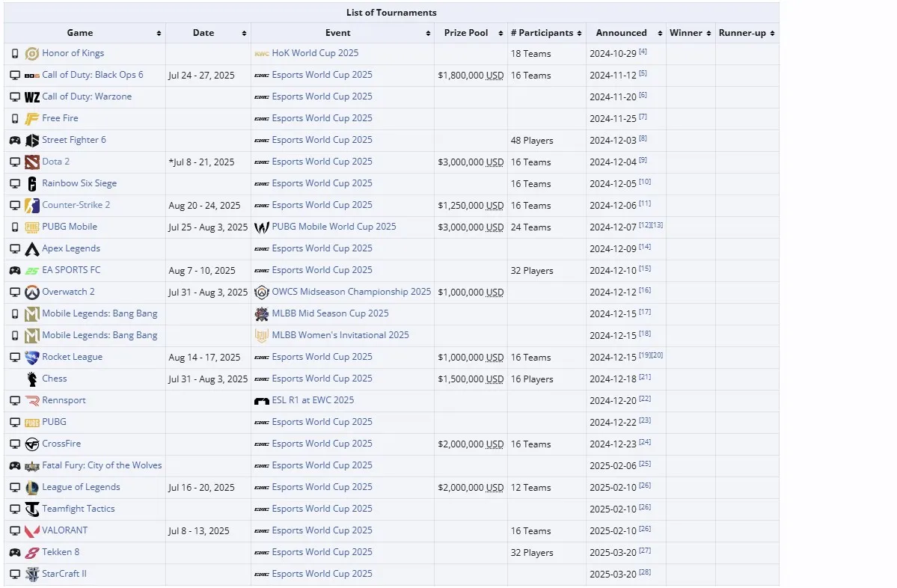The width and height of the screenshot is (897, 588).
Task: Open the HoK World Cup 2025 event link
Action: click(x=315, y=53)
